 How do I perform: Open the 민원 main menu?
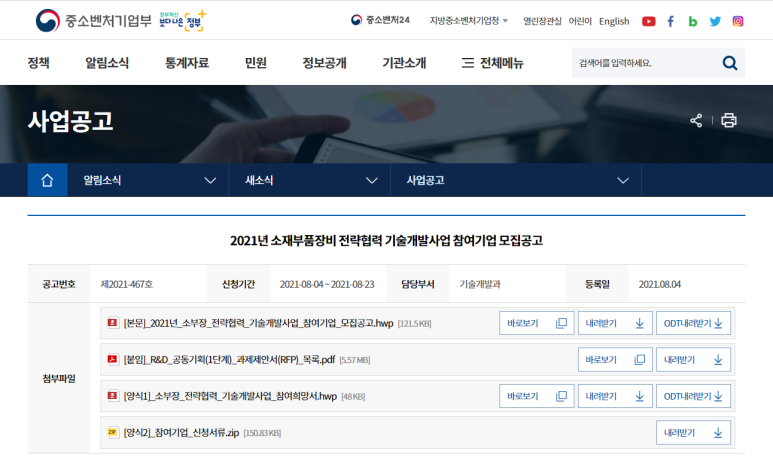(256, 63)
